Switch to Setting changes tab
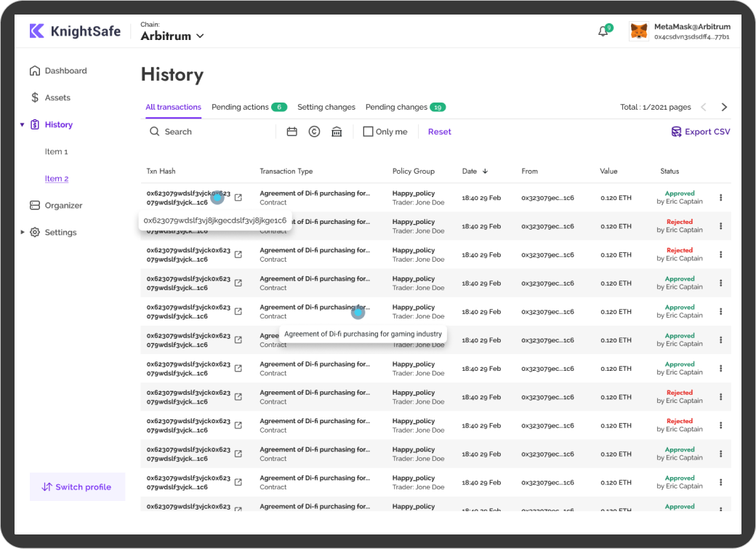The width and height of the screenshot is (756, 549). pos(326,107)
